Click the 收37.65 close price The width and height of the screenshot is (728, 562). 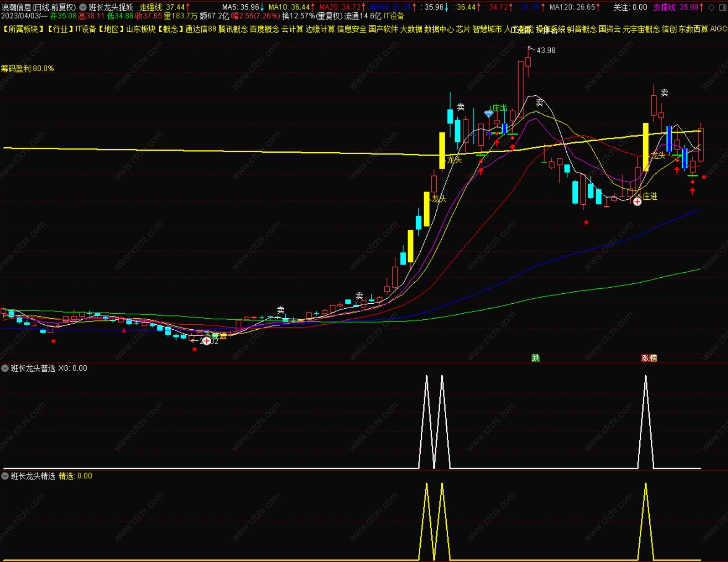pyautogui.click(x=148, y=16)
